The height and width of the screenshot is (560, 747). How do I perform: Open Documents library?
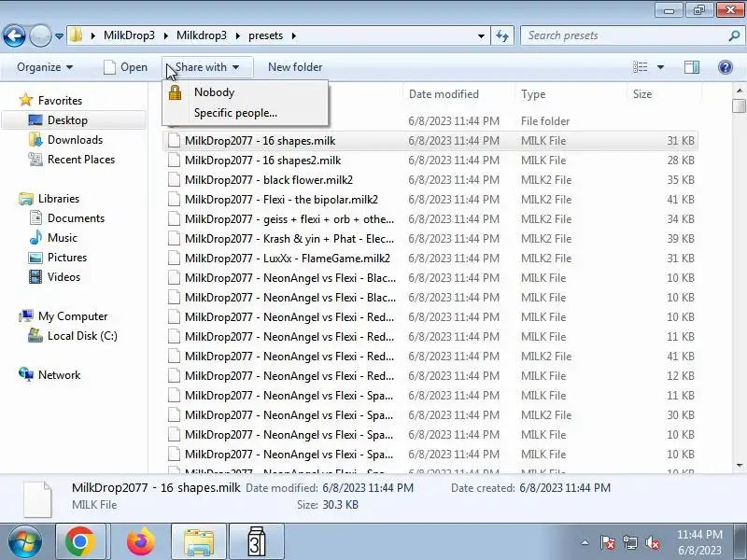(x=76, y=217)
